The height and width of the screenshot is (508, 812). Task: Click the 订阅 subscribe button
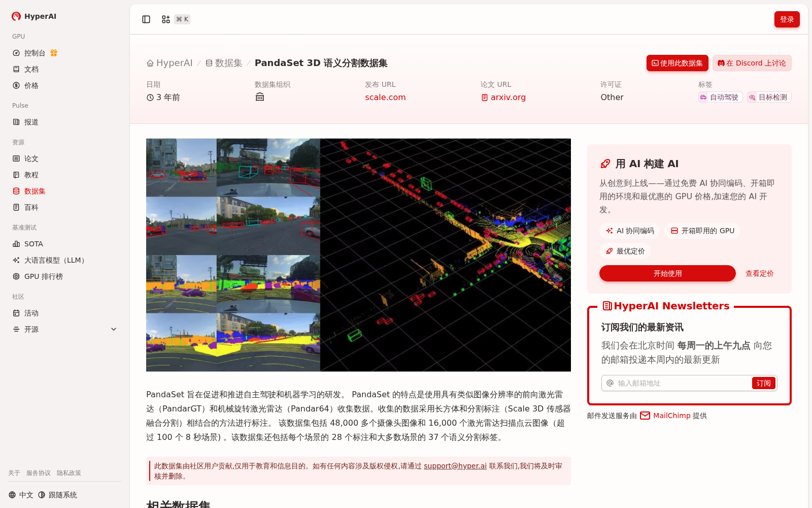click(763, 383)
